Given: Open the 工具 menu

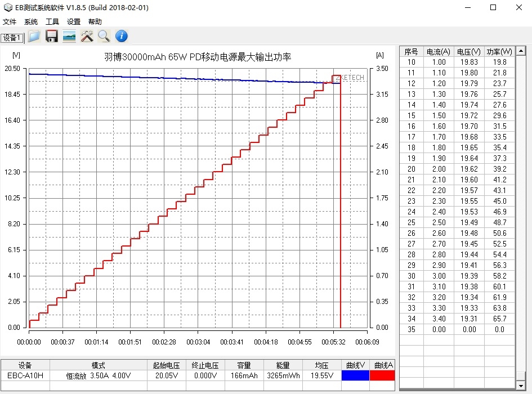Looking at the screenshot, I should [52, 21].
